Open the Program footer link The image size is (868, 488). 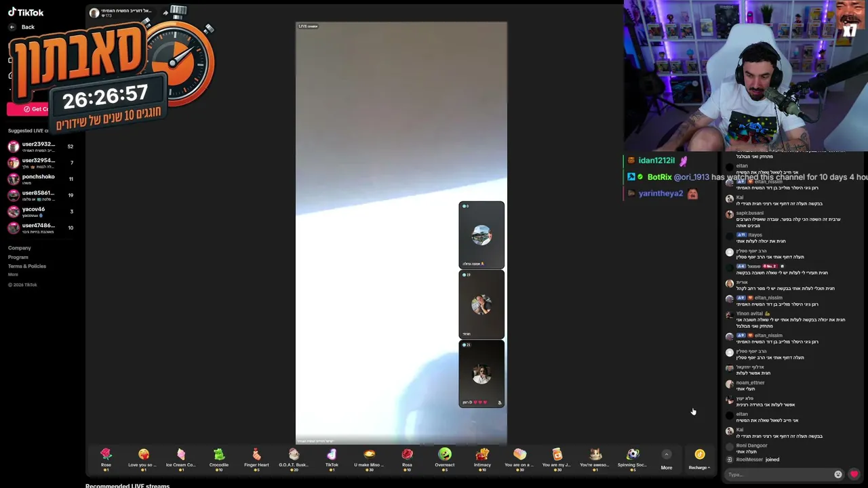tap(18, 257)
